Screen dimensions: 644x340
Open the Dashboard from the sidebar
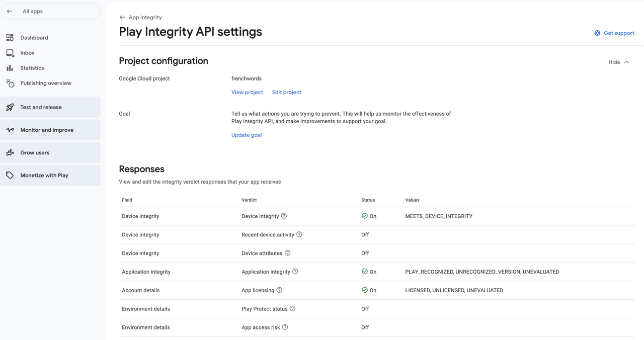point(34,37)
